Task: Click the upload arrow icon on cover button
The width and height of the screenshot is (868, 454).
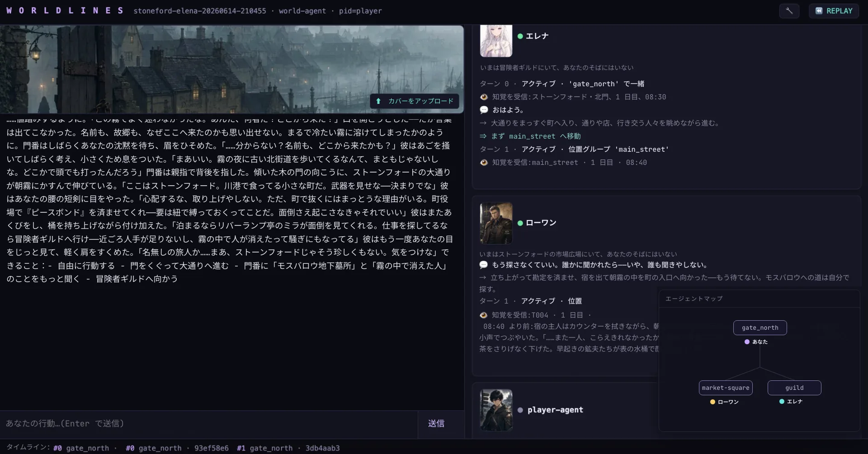Action: click(x=378, y=101)
